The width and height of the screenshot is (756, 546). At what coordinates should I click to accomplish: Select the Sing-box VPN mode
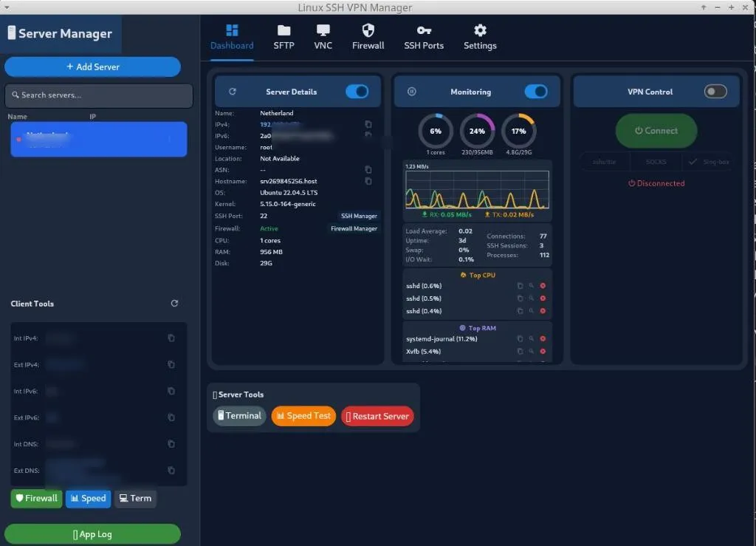pyautogui.click(x=709, y=162)
